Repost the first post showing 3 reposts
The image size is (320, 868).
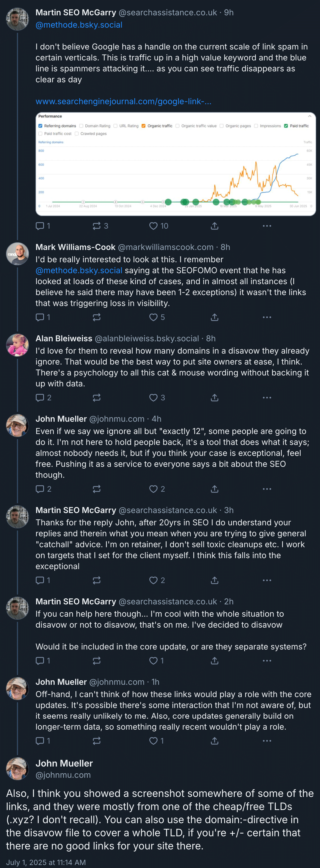click(x=100, y=226)
